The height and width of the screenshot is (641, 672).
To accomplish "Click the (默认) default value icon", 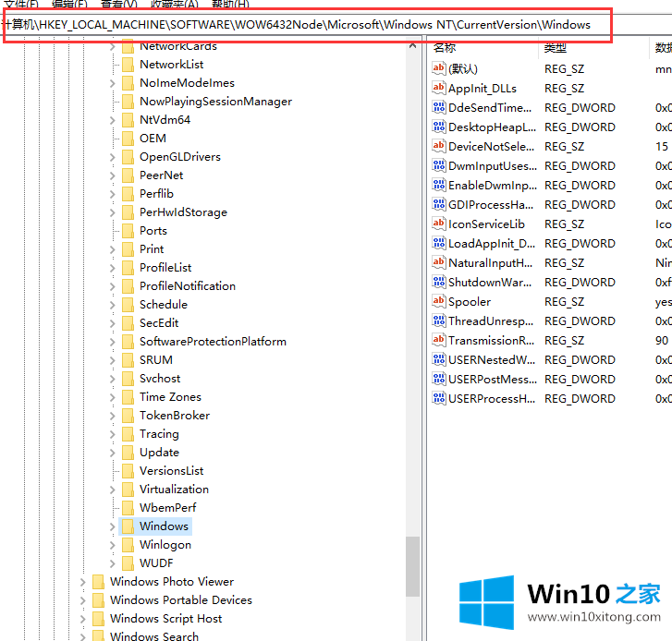I will [439, 68].
